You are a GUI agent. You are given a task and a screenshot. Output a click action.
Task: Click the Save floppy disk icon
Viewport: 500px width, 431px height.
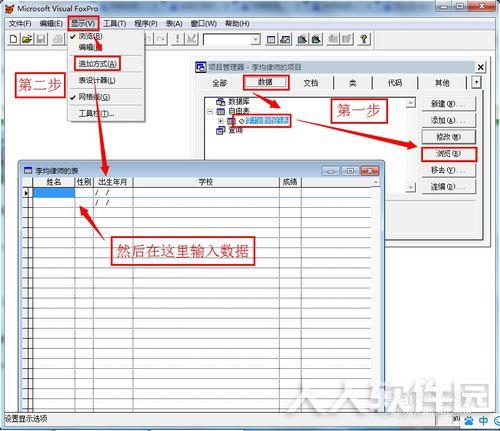click(41, 39)
